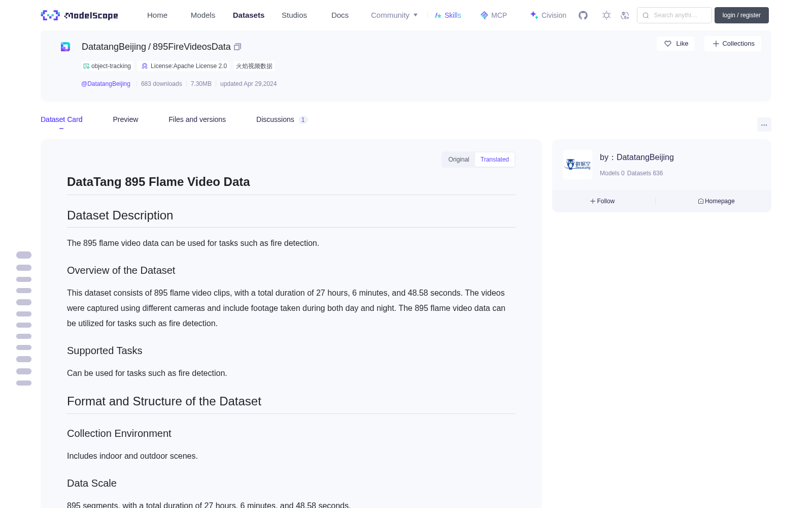Viewport: 812px width, 508px height.
Task: Select the Dataset Card tab
Action: [61, 119]
